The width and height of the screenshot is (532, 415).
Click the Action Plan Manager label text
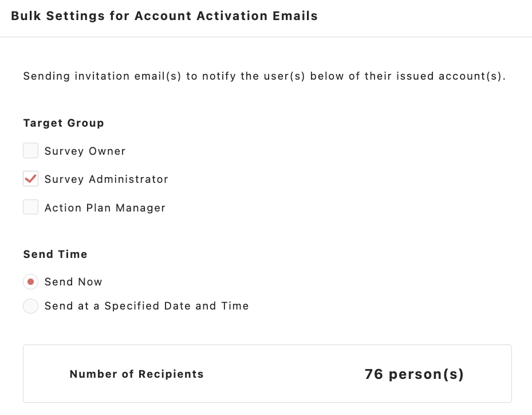point(105,208)
